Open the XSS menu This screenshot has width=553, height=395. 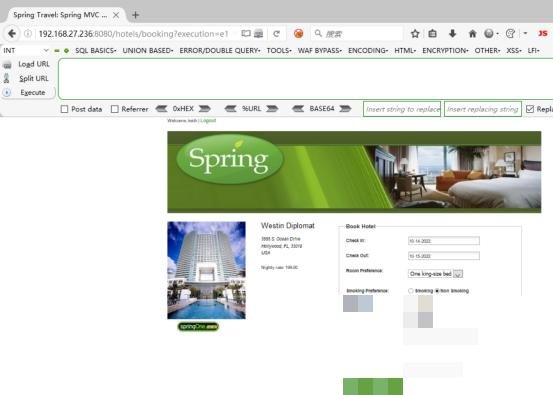pos(514,50)
